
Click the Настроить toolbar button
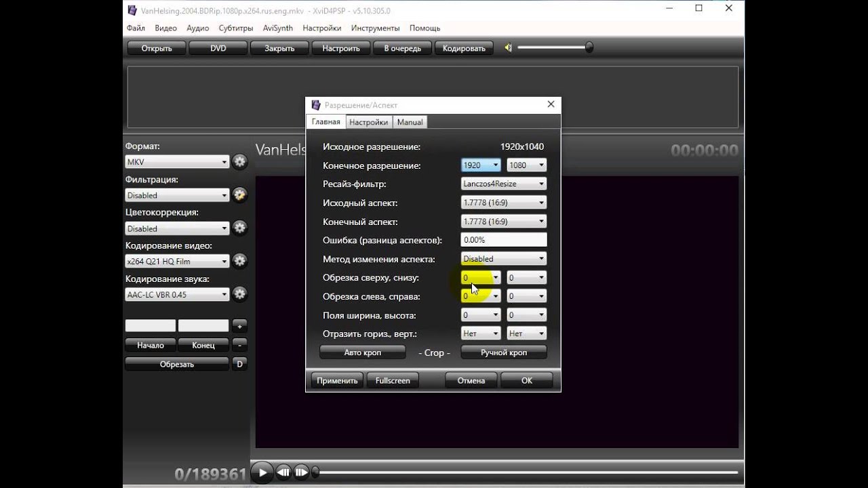pyautogui.click(x=341, y=48)
